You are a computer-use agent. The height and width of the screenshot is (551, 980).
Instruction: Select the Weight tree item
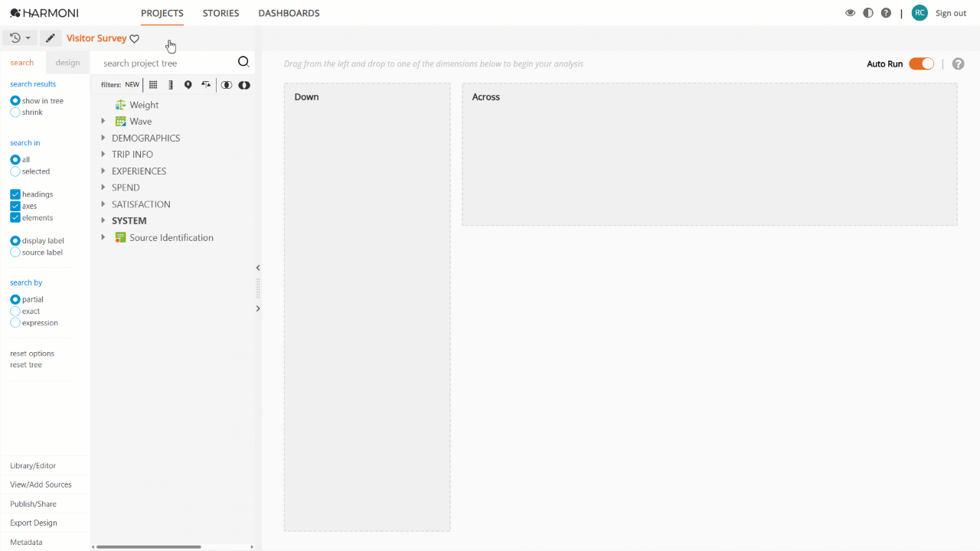144,105
